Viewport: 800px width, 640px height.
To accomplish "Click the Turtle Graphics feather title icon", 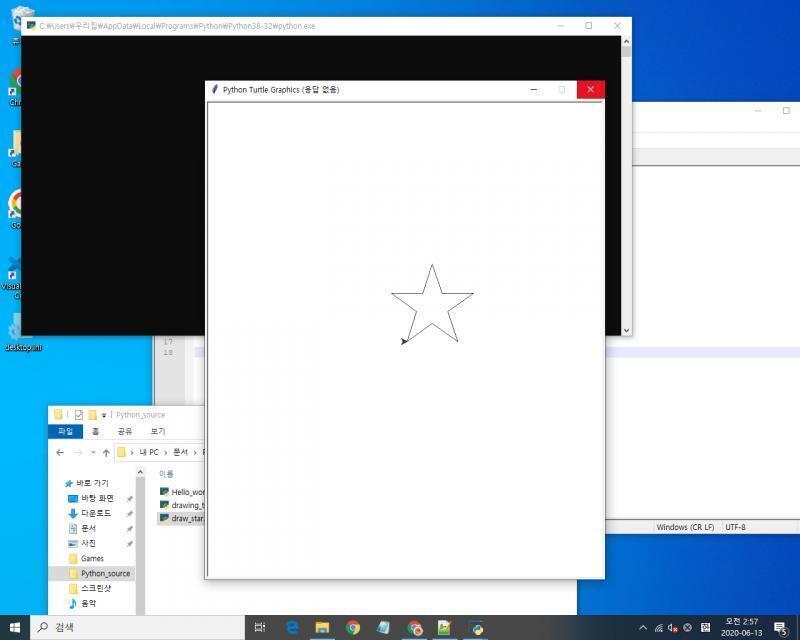I will point(215,89).
